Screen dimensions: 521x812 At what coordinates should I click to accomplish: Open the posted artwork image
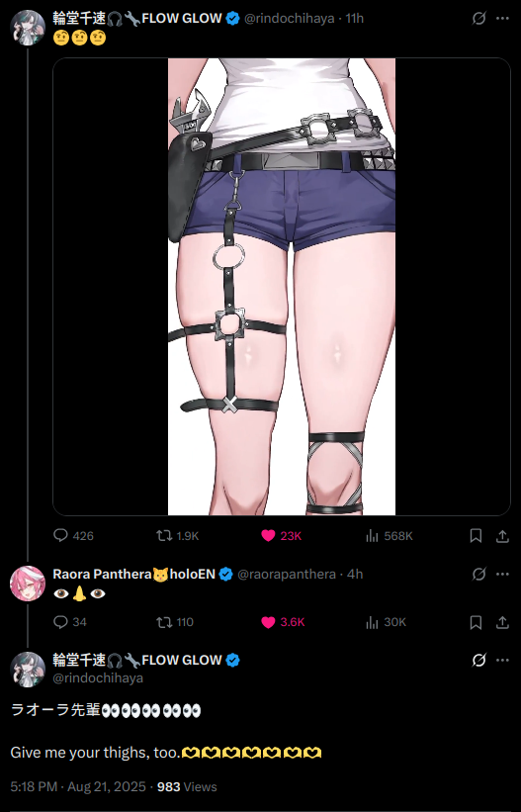click(x=282, y=287)
